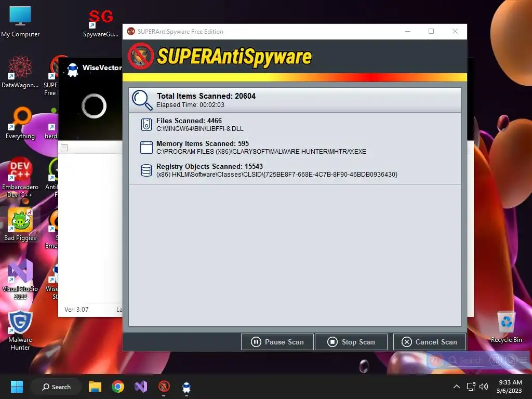Click the spinning loading circle in WiseVector
532x399 pixels.
[94, 106]
